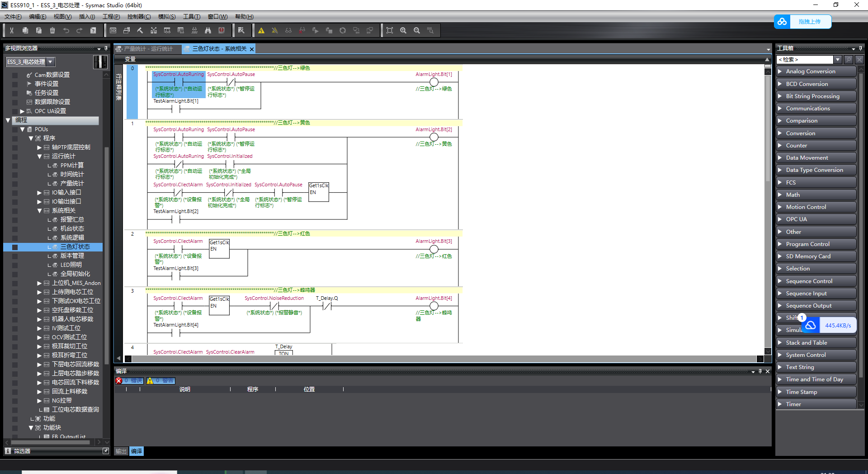Toggle the 0 错误 errors filter
The width and height of the screenshot is (868, 474).
click(x=130, y=381)
